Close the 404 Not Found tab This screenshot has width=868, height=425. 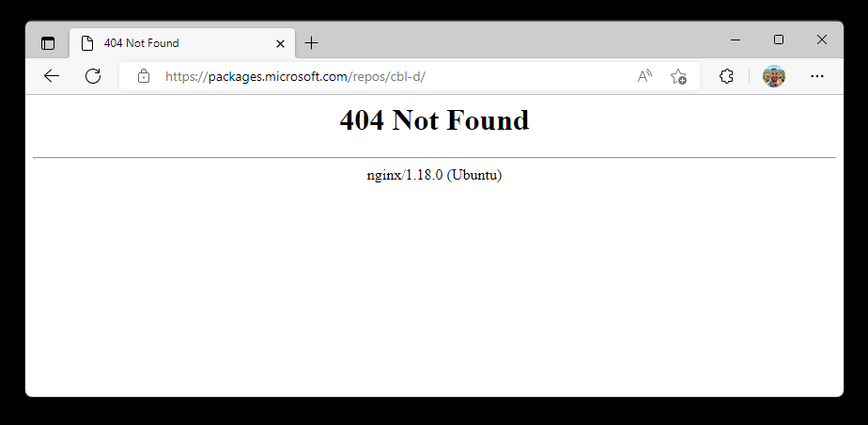280,43
